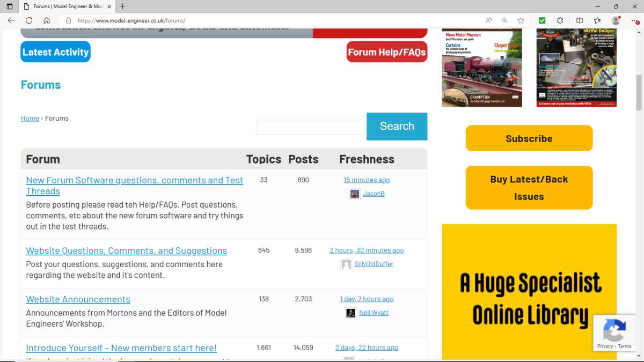Click the blue Search button
The height and width of the screenshot is (362, 644).
point(397,126)
